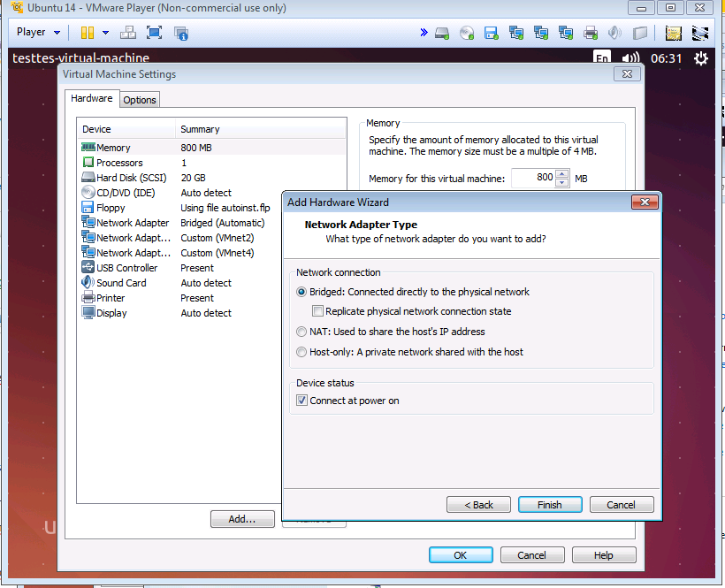Click the first network adapter toolbar icon
This screenshot has width=725, height=588.
[516, 32]
